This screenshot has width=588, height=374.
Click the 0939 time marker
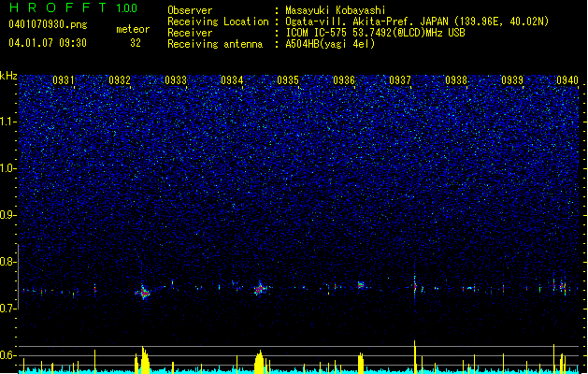click(x=512, y=80)
